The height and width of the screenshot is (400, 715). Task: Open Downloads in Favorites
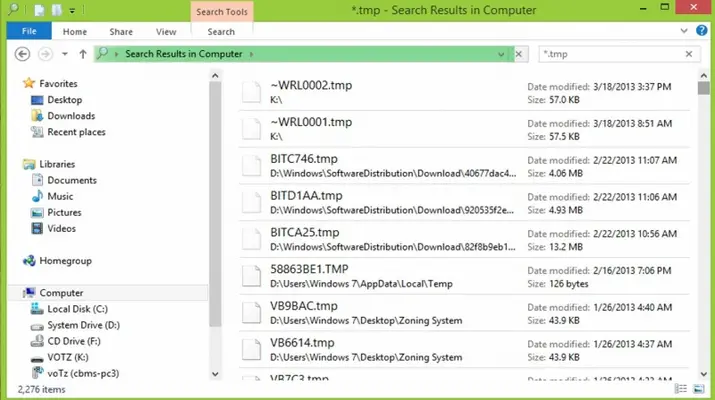click(71, 116)
